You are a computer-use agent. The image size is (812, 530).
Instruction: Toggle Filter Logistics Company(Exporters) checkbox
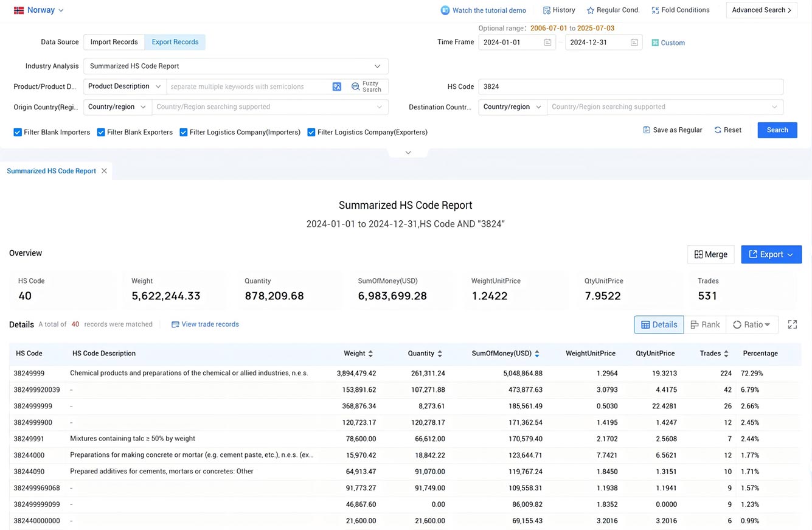click(x=311, y=132)
